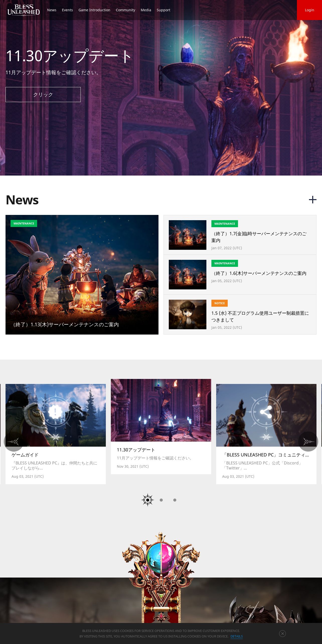The width and height of the screenshot is (322, 644).
Task: Open the detective thumbnail of notice article
Action: click(188, 314)
